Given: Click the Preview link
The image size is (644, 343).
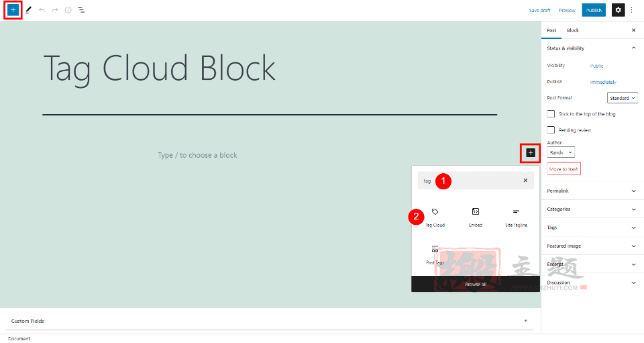Looking at the screenshot, I should (x=567, y=10).
